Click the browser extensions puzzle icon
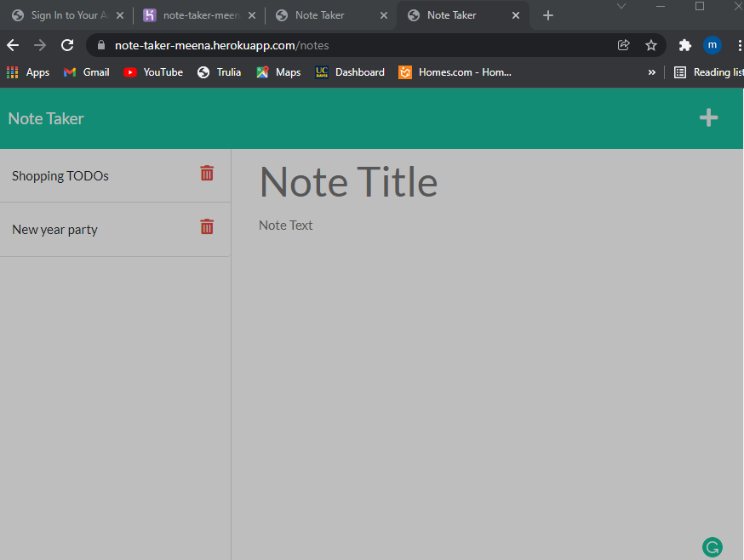Screen dimensions: 744x560 click(x=684, y=44)
